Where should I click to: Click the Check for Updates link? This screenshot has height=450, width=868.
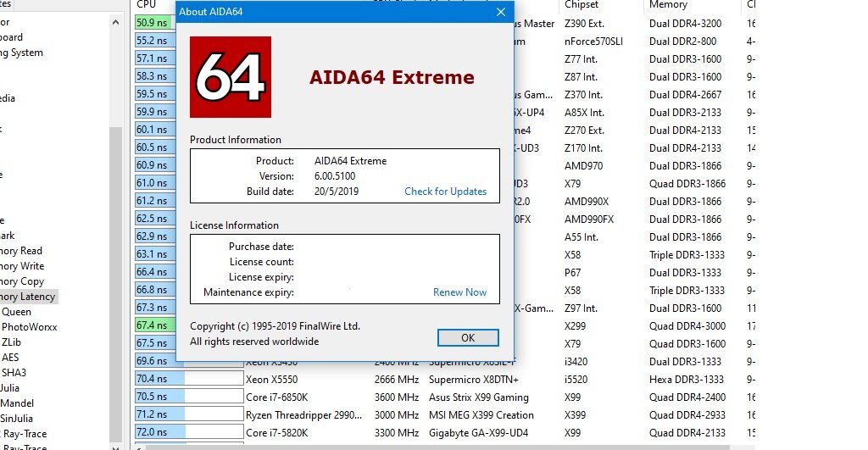(x=445, y=192)
